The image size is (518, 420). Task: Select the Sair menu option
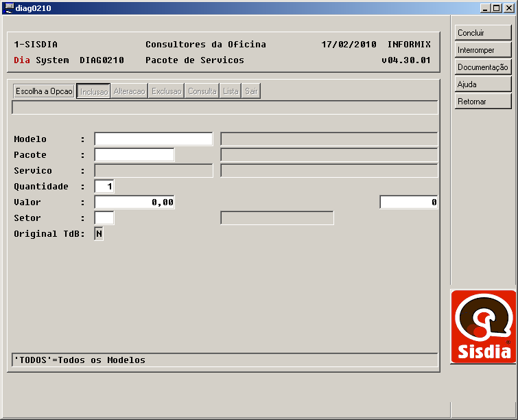251,91
